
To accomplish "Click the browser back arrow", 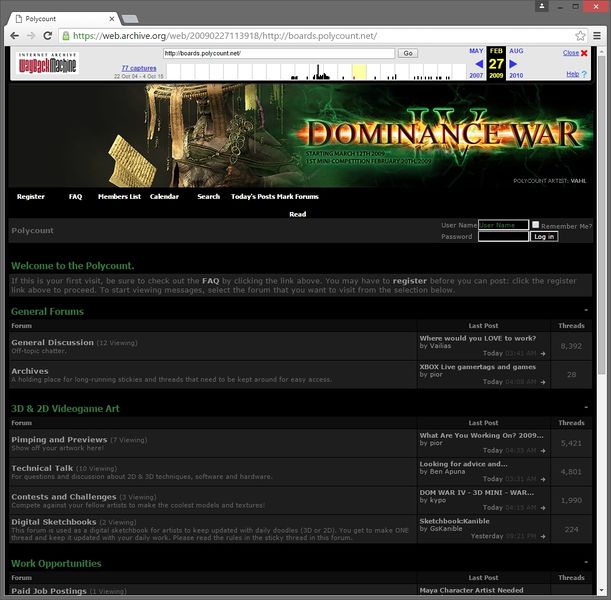I will (15, 36).
